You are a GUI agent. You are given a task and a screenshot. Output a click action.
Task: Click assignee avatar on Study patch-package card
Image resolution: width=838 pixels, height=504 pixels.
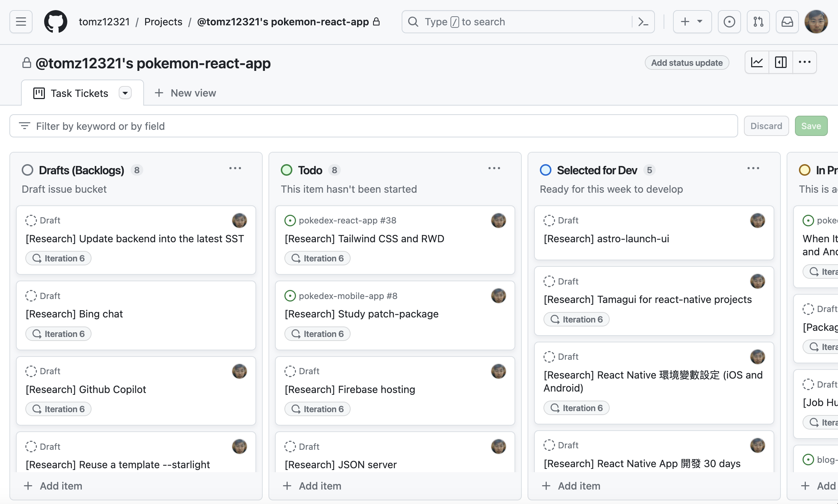(498, 296)
